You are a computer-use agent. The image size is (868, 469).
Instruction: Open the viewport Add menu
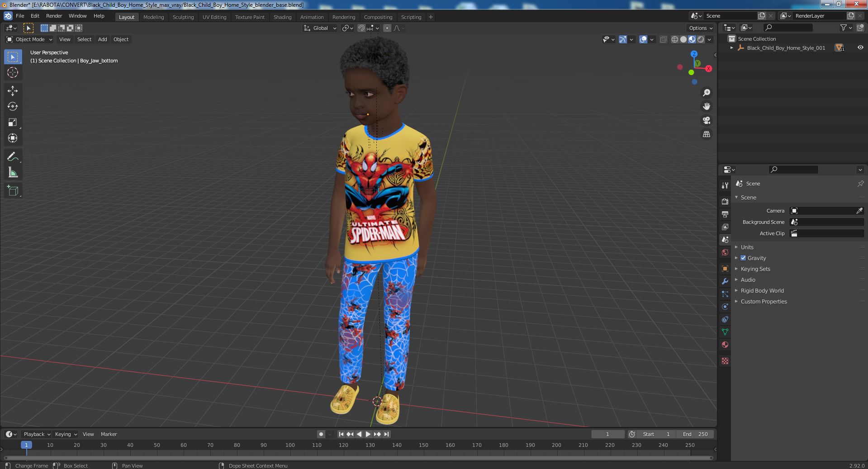[102, 39]
